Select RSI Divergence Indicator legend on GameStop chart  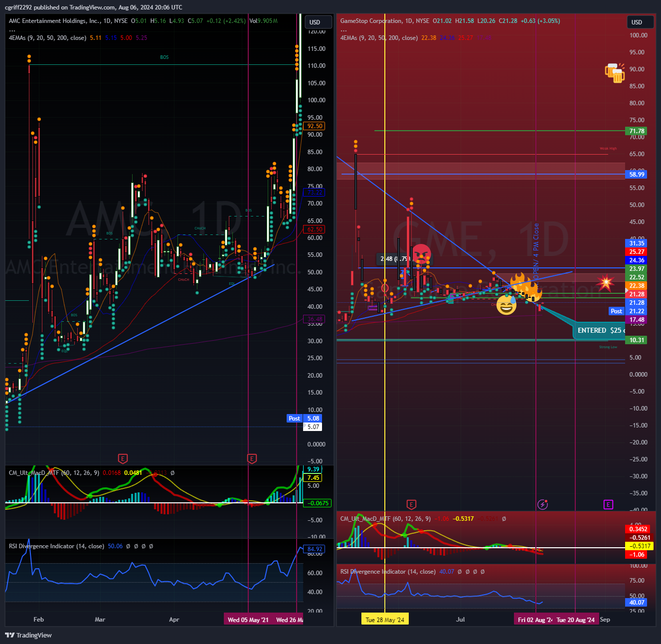[388, 572]
